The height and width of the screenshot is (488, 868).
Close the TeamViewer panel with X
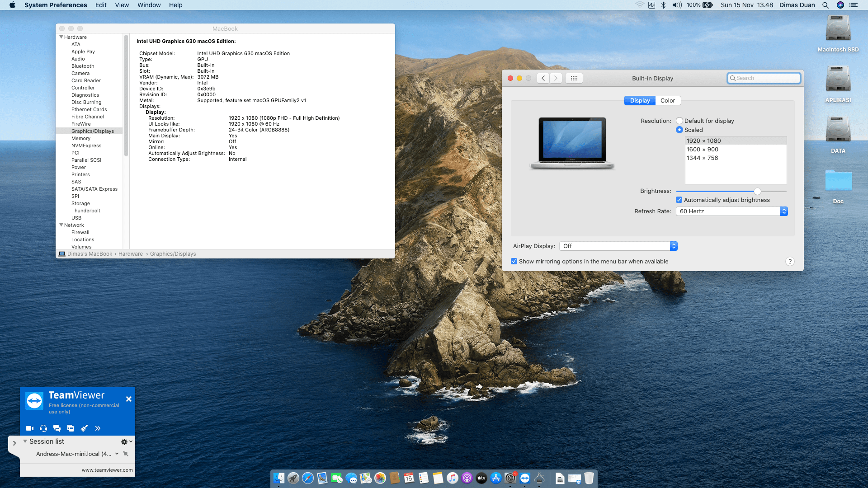tap(129, 399)
